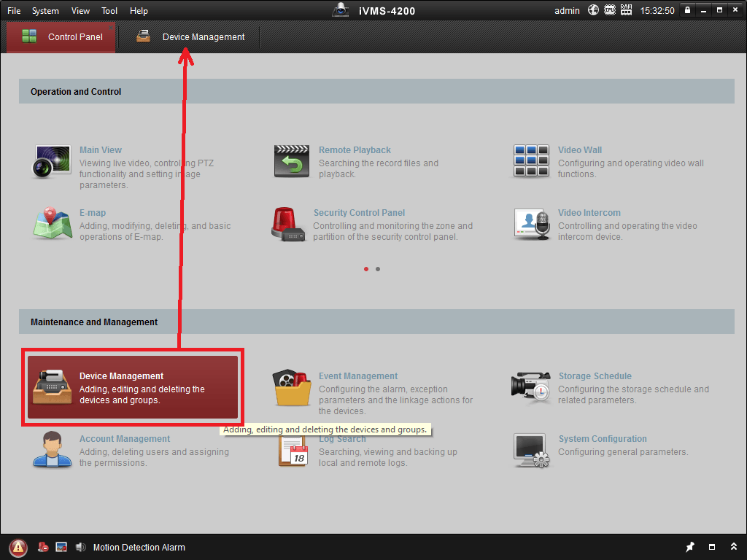Open the E-map icon

coord(53,223)
